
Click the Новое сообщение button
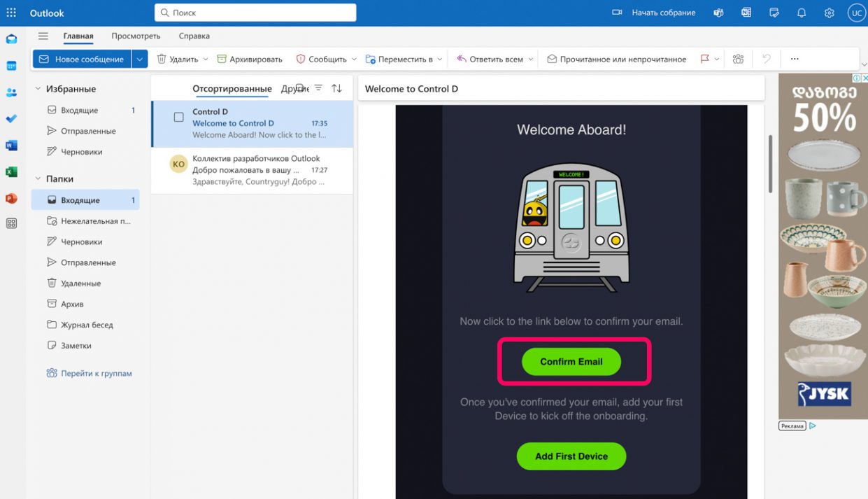coord(82,59)
